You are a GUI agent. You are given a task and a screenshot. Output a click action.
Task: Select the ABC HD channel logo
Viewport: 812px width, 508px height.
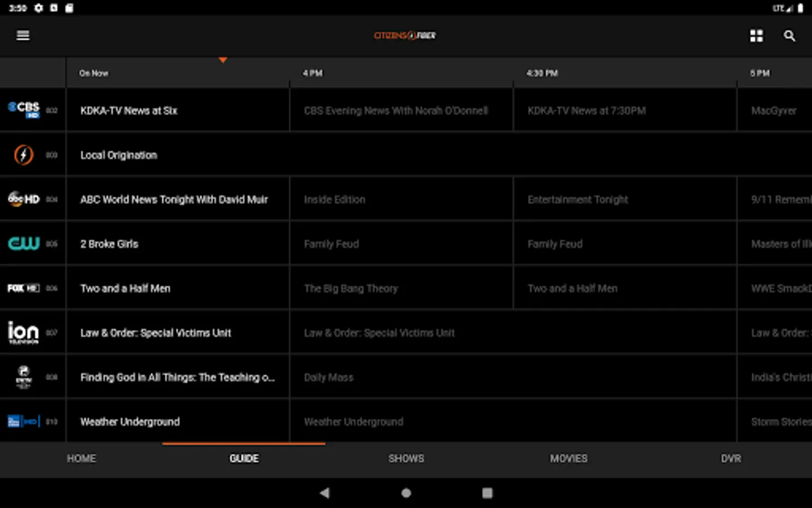pyautogui.click(x=24, y=199)
